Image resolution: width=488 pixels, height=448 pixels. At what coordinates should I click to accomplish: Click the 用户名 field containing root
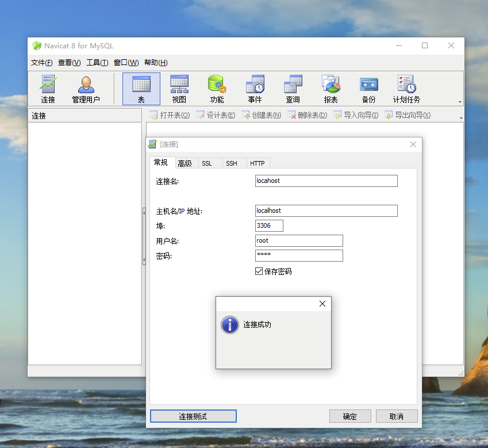(299, 240)
